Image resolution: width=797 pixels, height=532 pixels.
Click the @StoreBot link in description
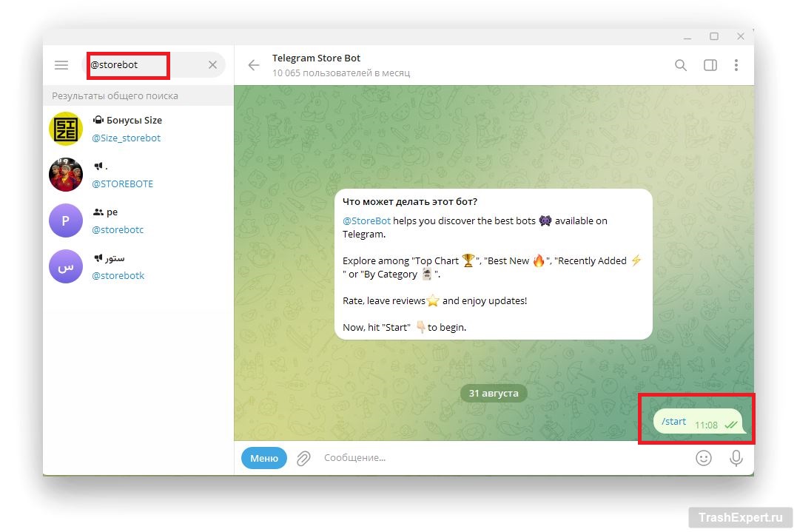click(366, 220)
